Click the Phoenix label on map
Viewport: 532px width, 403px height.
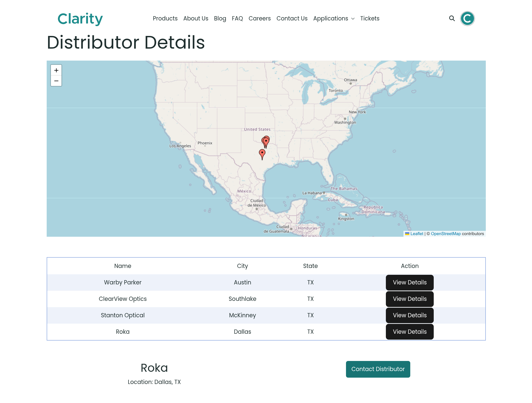point(205,143)
